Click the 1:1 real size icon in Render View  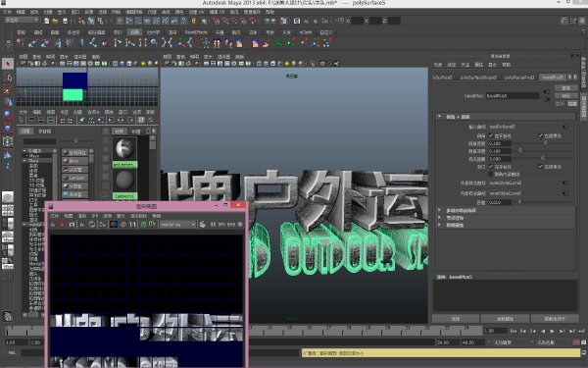(x=132, y=224)
